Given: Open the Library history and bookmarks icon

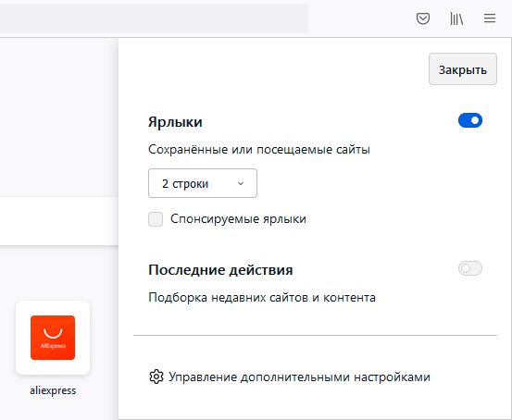Looking at the screenshot, I should tap(456, 19).
